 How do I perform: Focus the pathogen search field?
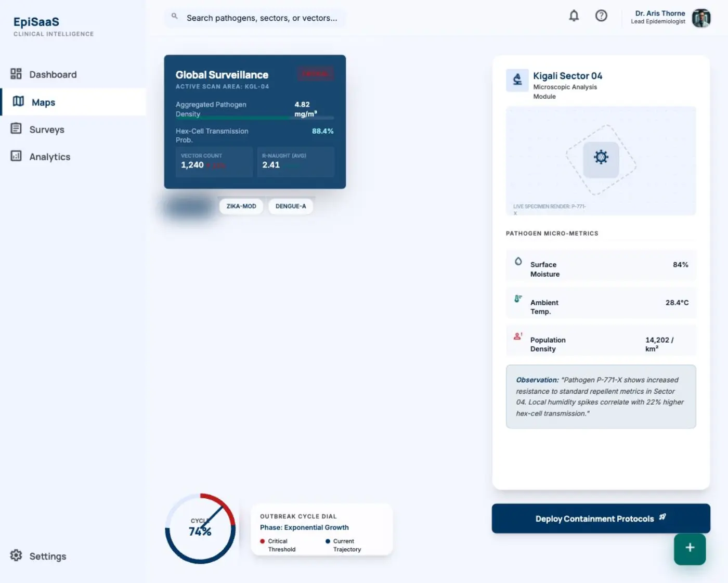[x=255, y=18]
